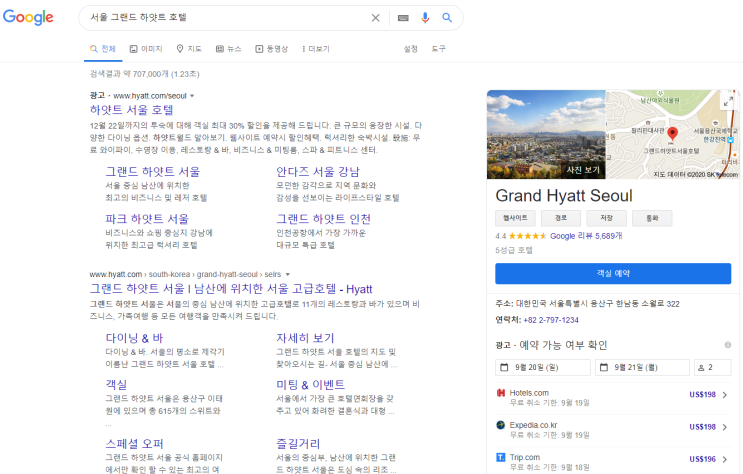Click the calendar icon in the check-out field
Image resolution: width=743 pixels, height=474 pixels.
(604, 367)
